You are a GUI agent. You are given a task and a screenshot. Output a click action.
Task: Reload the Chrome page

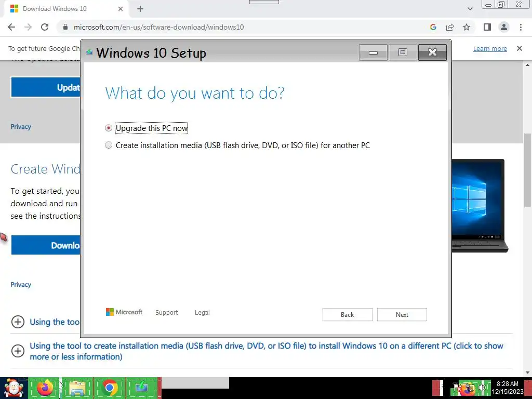(x=45, y=27)
